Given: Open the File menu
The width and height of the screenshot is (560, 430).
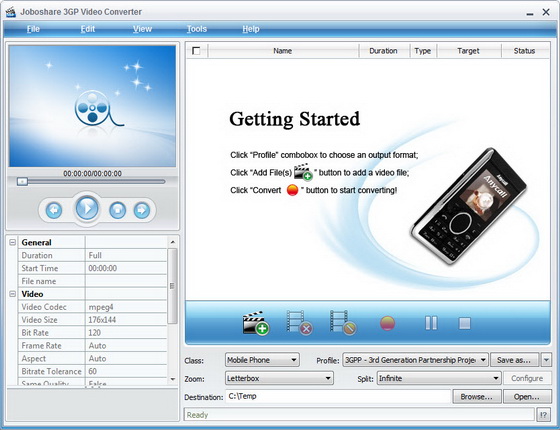Looking at the screenshot, I should coord(33,29).
